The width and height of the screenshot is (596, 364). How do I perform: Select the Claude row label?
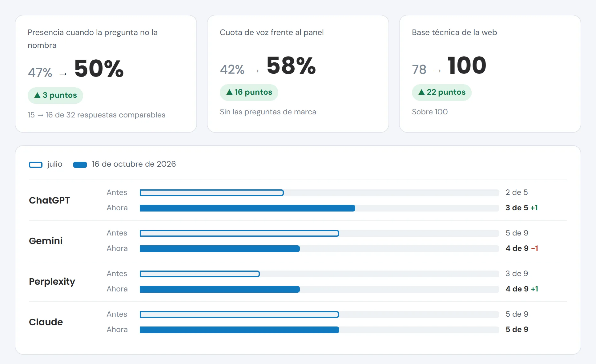click(46, 322)
